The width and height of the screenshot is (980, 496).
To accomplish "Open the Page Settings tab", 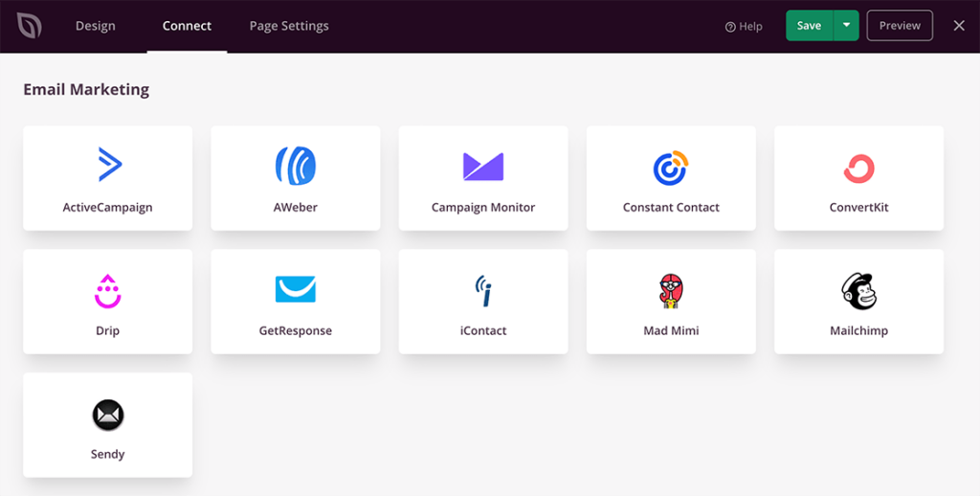I will click(x=289, y=26).
